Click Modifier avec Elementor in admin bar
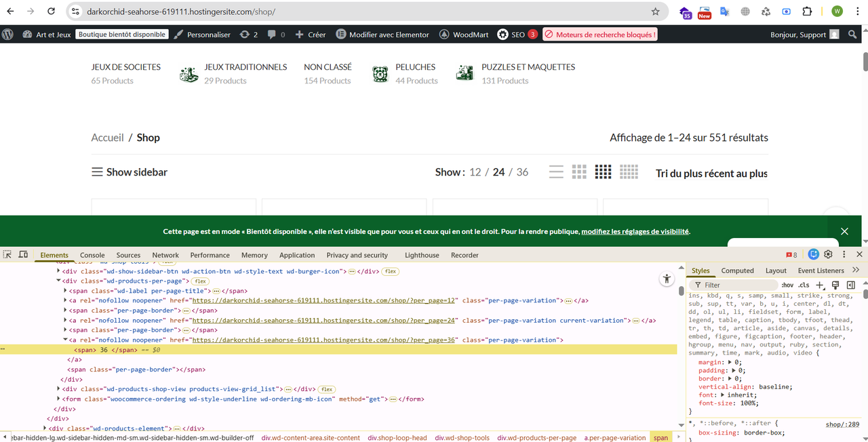This screenshot has height=442, width=868. coord(382,35)
